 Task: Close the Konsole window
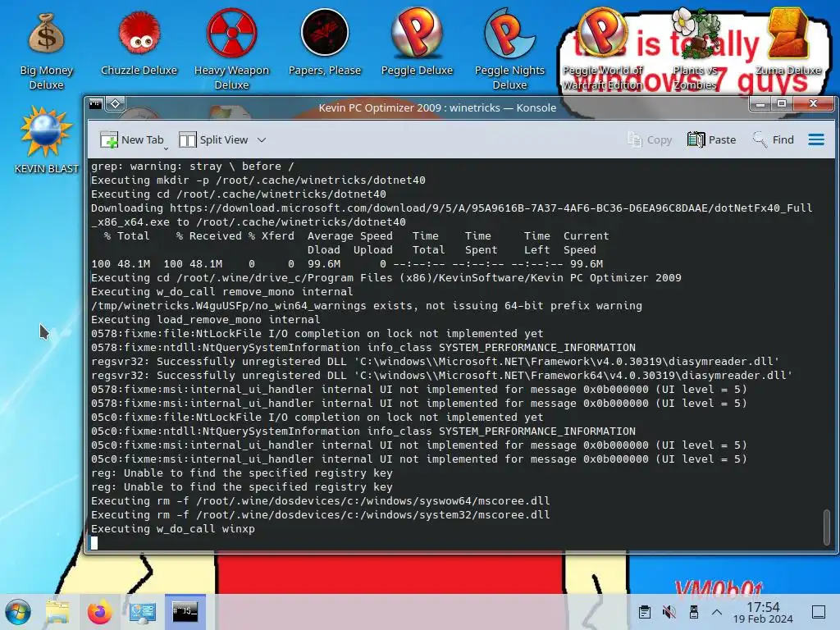click(813, 104)
